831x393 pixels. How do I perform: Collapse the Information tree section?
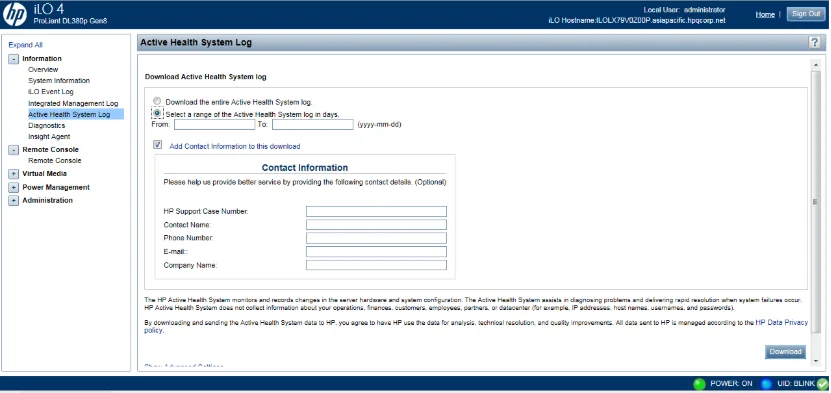pos(13,59)
